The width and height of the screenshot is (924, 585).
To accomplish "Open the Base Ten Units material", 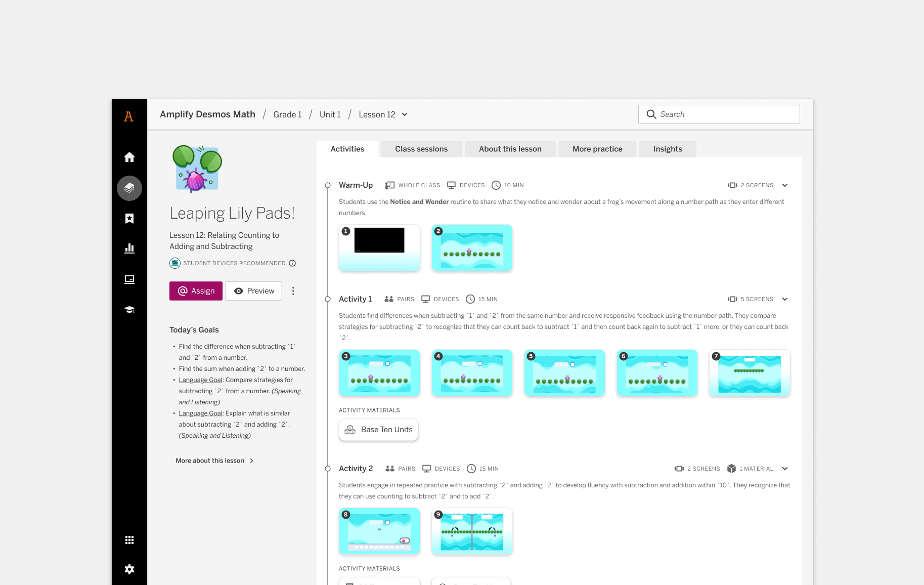I will click(x=379, y=430).
